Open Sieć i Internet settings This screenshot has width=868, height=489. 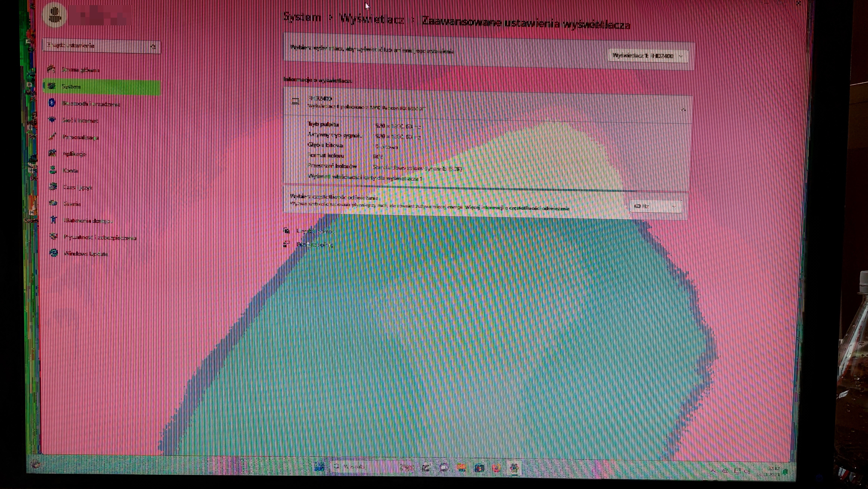[80, 121]
